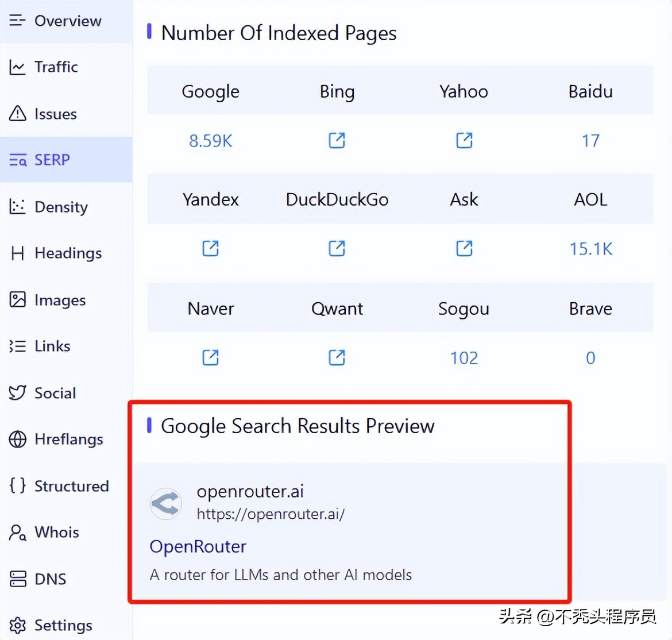This screenshot has width=672, height=640.
Task: Open Bing indexed pages external link
Action: [337, 140]
